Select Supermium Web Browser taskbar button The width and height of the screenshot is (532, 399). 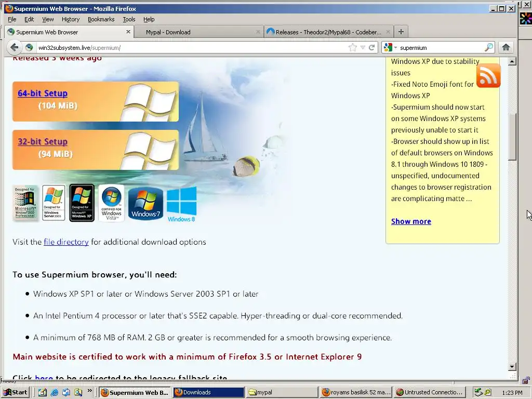[135, 392]
